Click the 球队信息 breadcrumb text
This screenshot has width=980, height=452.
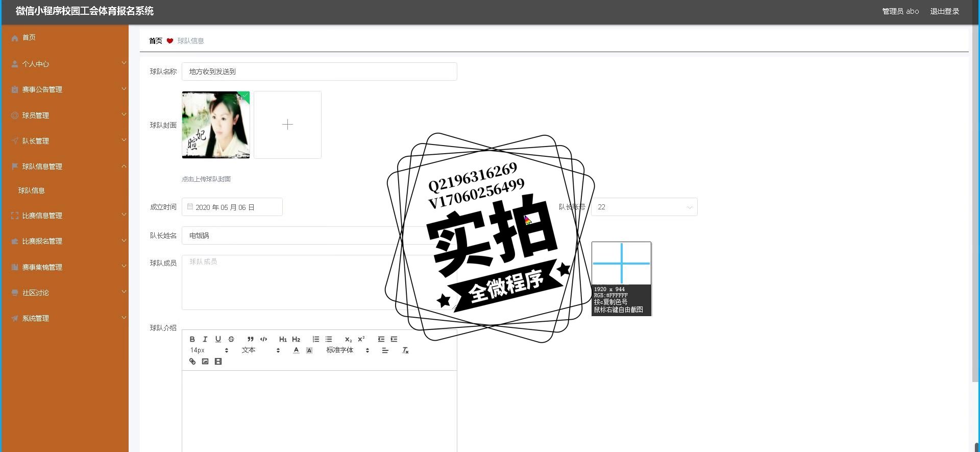191,41
